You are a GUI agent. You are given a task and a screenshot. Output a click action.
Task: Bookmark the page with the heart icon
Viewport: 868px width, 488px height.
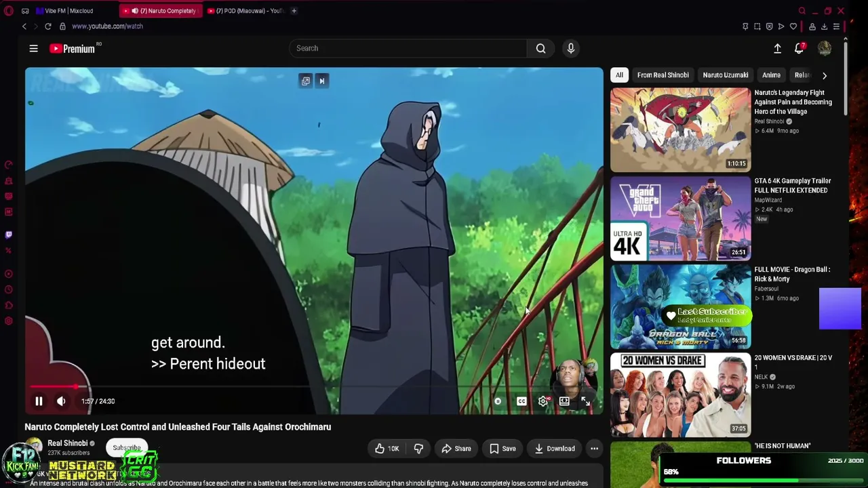click(793, 26)
